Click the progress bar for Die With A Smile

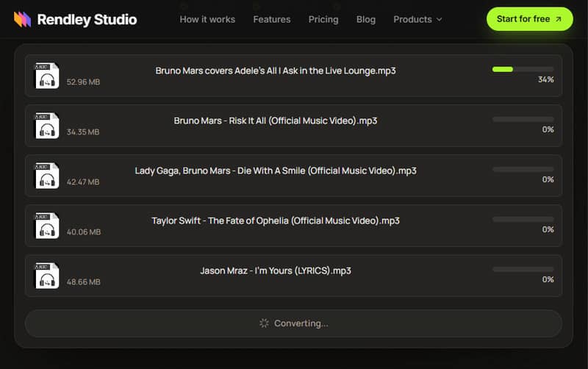tap(523, 169)
